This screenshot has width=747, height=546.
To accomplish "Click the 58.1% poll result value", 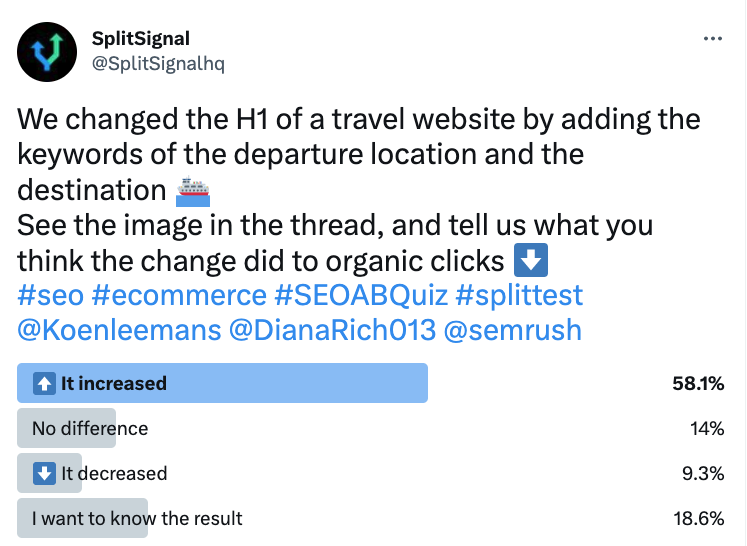I will (698, 383).
